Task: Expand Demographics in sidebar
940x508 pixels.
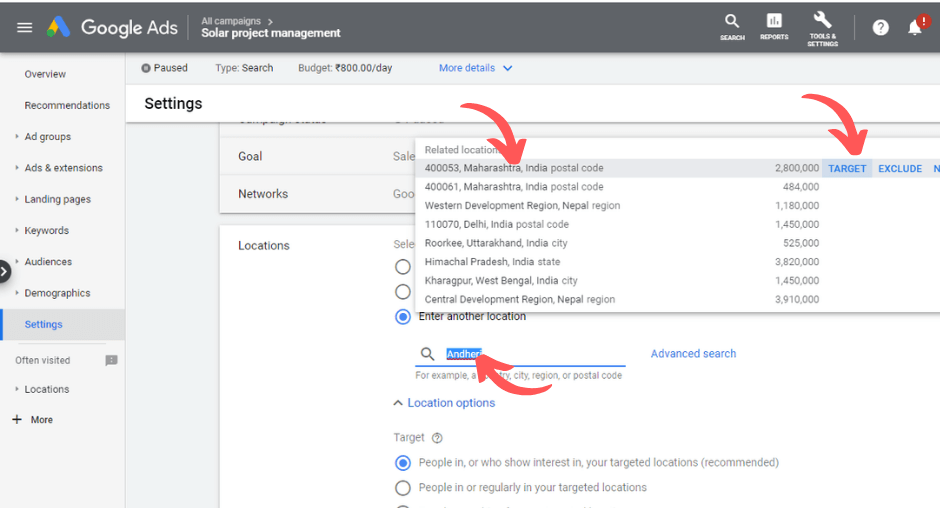Action: point(17,293)
